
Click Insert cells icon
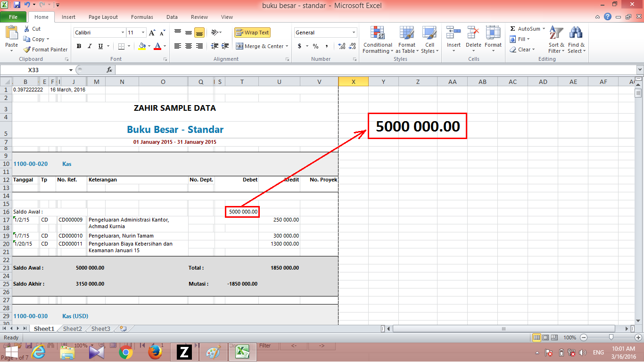pyautogui.click(x=454, y=33)
